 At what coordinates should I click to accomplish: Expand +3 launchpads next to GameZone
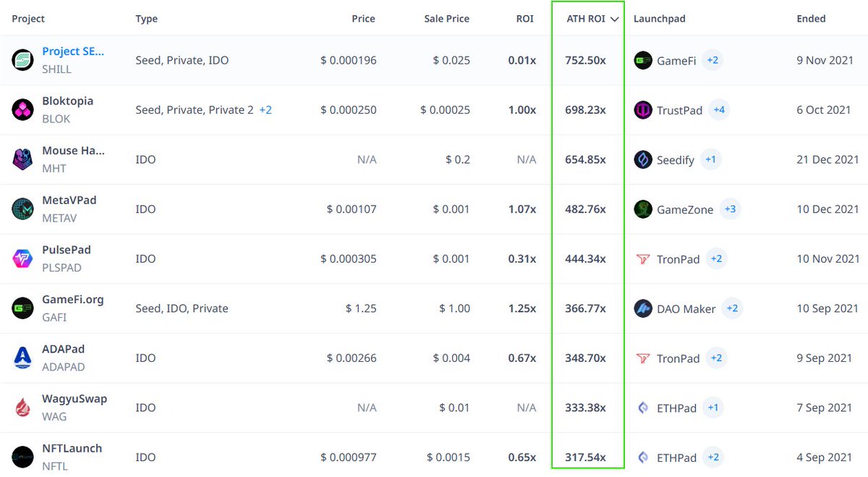coord(730,209)
